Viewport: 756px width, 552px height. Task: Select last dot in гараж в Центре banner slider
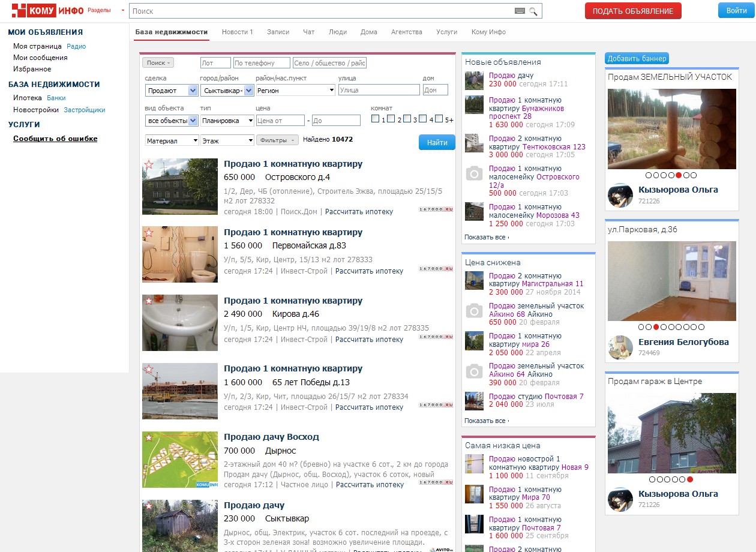[x=690, y=479]
